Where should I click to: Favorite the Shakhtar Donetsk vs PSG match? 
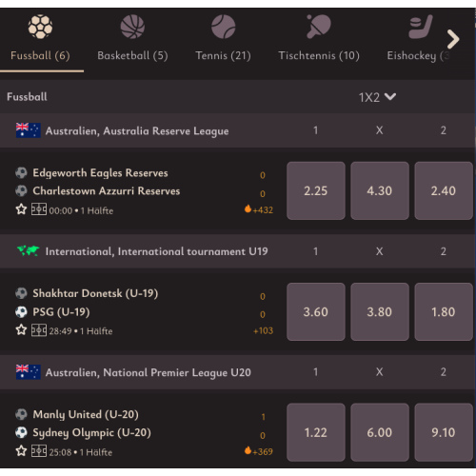tap(21, 330)
